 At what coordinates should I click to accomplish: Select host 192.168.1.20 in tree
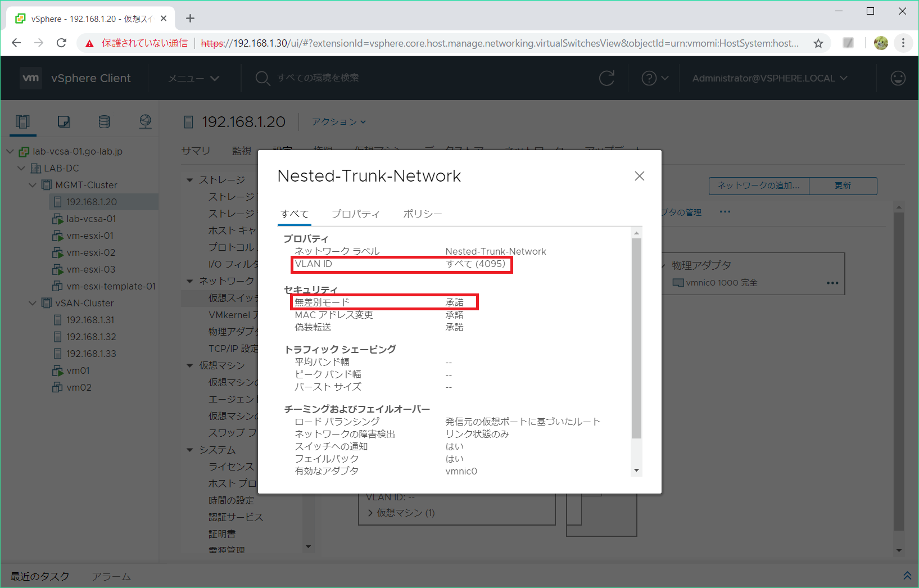[x=92, y=202]
